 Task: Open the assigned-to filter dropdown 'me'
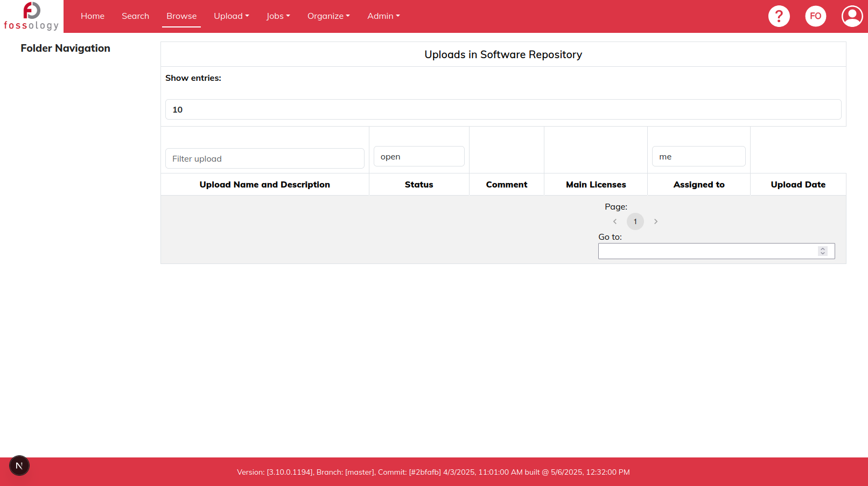[698, 156]
